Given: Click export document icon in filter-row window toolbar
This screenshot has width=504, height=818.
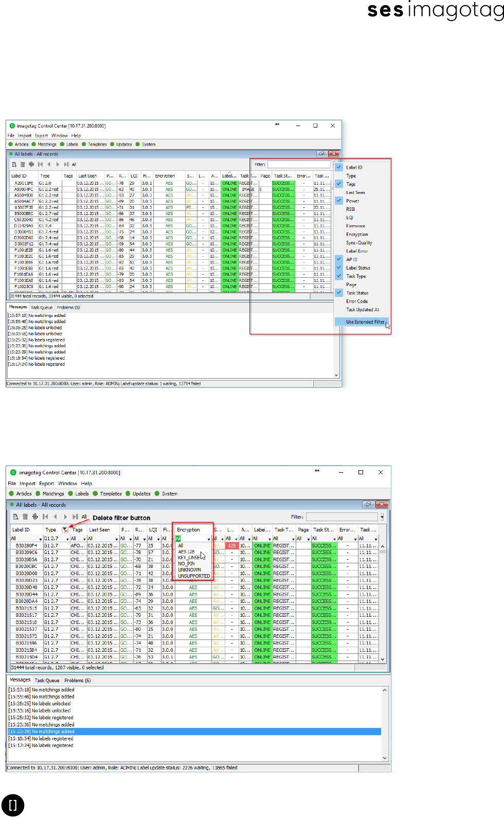Looking at the screenshot, I should pos(15,517).
